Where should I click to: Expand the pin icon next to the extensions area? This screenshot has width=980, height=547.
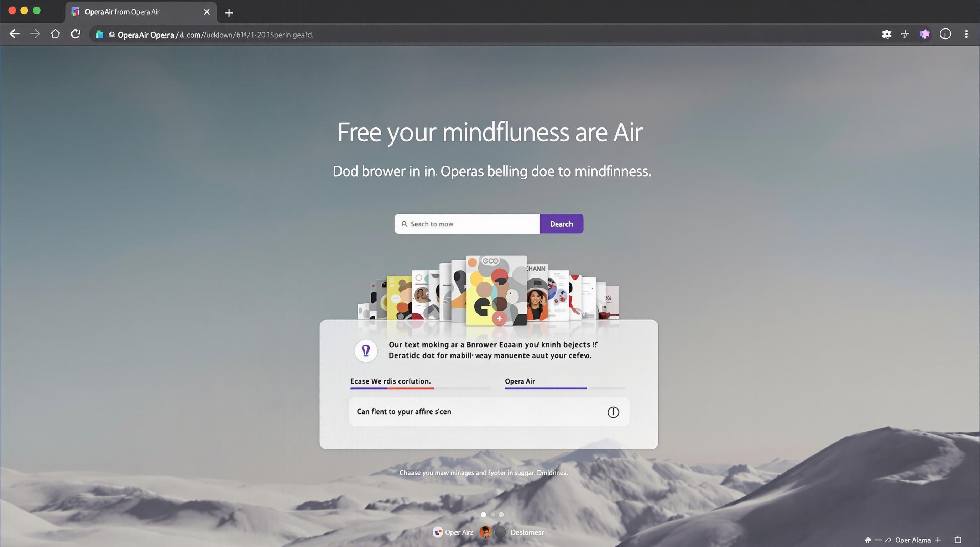pos(905,34)
